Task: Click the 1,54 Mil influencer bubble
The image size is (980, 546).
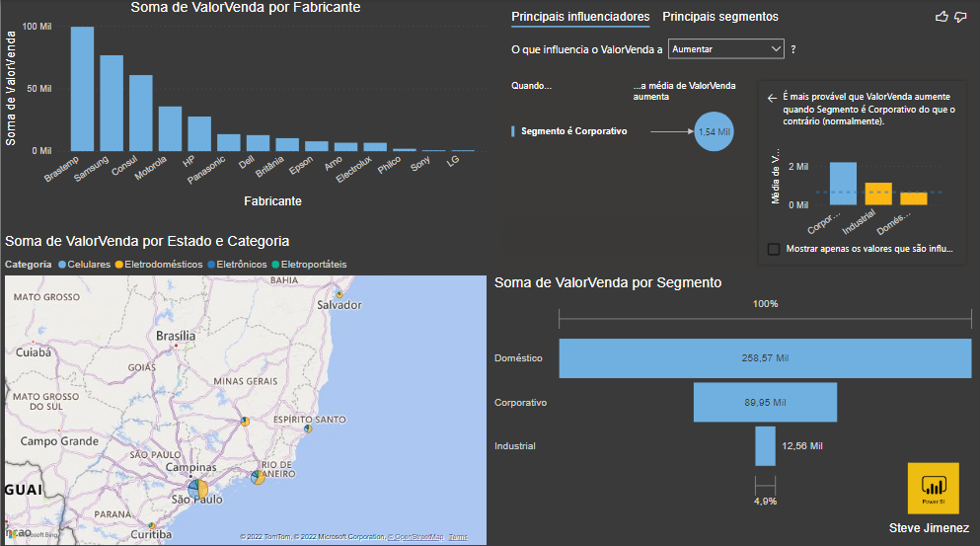Action: click(x=714, y=131)
